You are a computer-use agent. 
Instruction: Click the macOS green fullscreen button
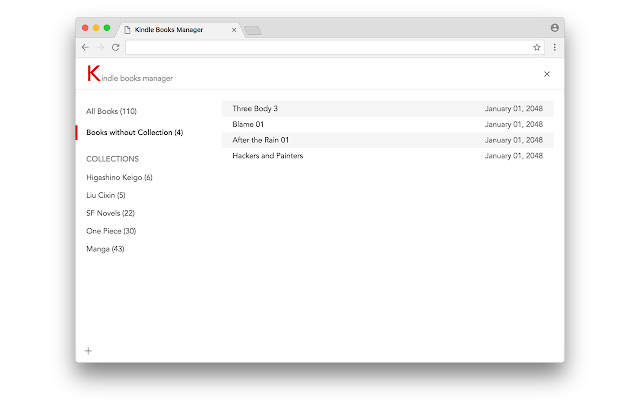click(107, 28)
